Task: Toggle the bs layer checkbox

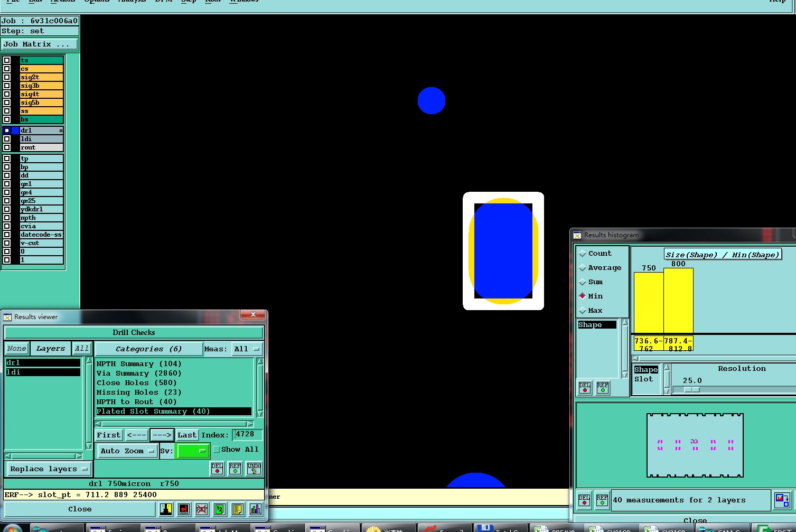Action: [x=7, y=119]
